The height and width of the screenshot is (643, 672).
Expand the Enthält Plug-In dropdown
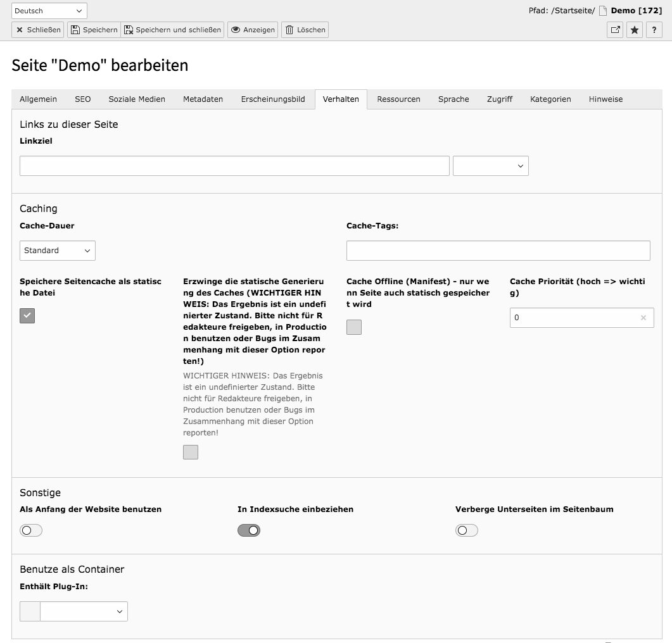coord(84,611)
